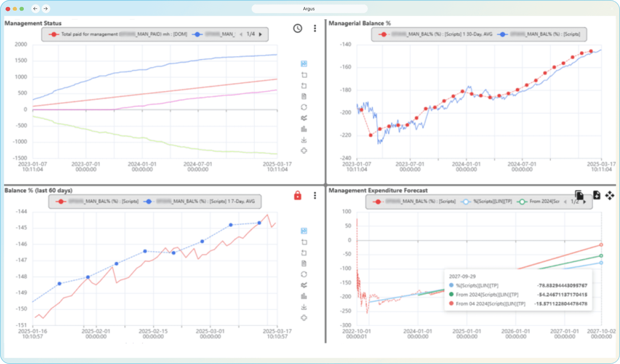Image resolution: width=620 pixels, height=364 pixels.
Task: Click the clock icon in Management Status
Action: 298,28
